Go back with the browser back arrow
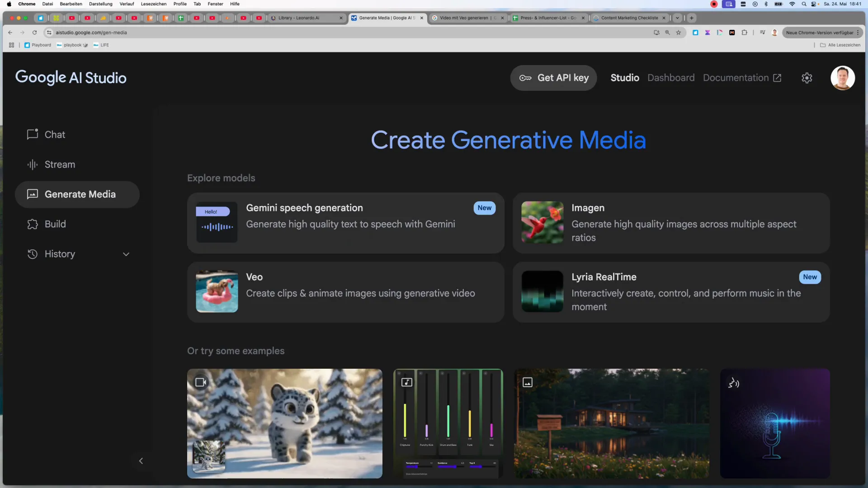This screenshot has height=488, width=868. pyautogui.click(x=10, y=33)
